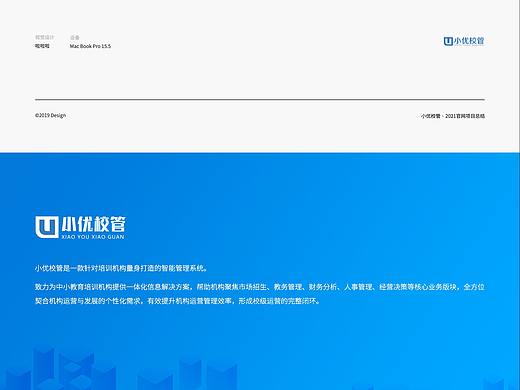Click the line starting '小优校管是一款针对培训机构'

121,268
